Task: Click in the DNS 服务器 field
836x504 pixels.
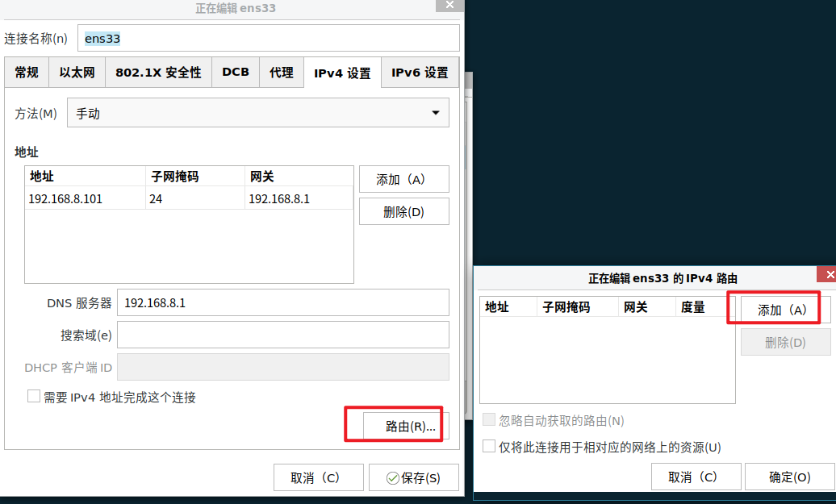Action: pos(282,303)
